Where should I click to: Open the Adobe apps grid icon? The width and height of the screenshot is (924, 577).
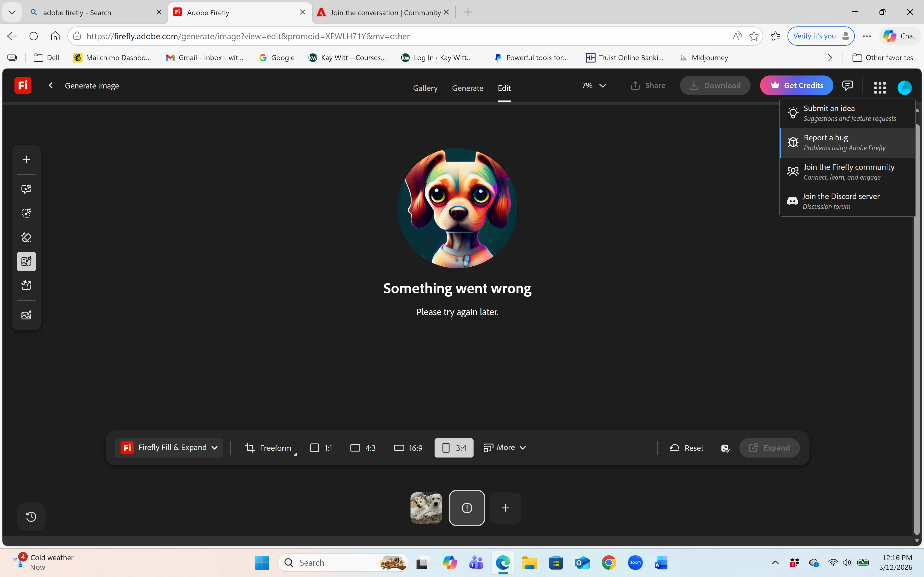point(880,87)
